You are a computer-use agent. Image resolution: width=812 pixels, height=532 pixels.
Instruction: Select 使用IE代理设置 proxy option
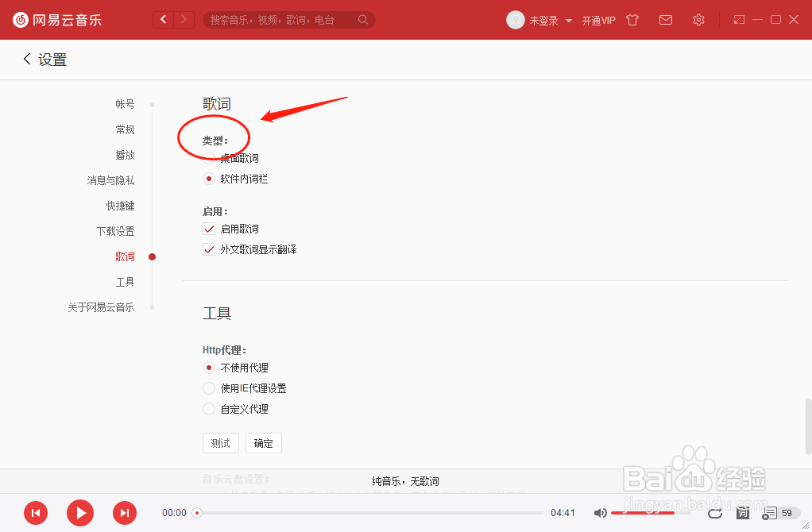tap(208, 388)
